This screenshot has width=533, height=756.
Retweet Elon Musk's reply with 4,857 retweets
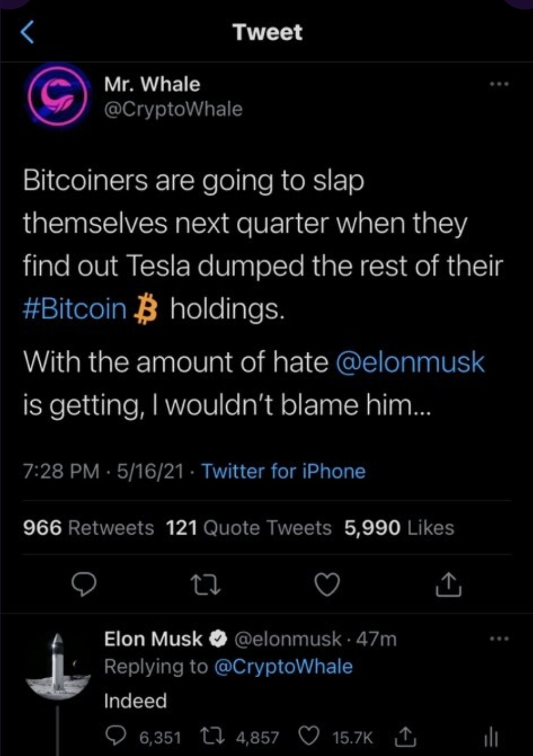212,737
